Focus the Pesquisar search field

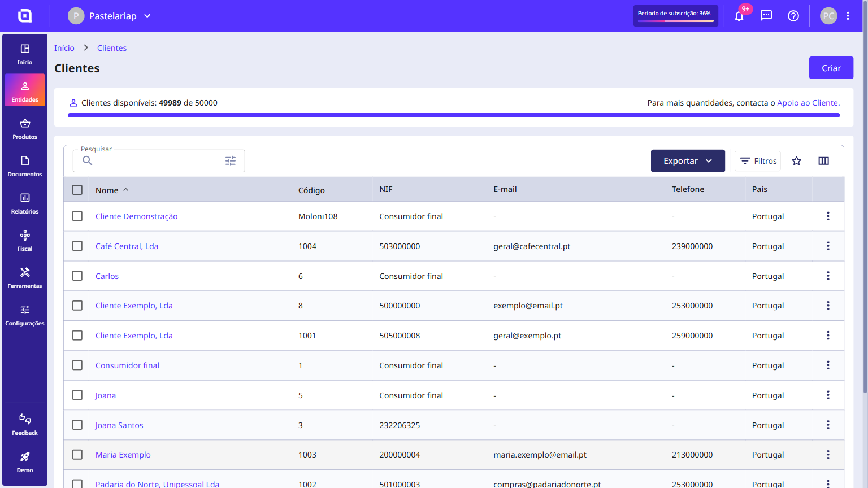click(159, 161)
